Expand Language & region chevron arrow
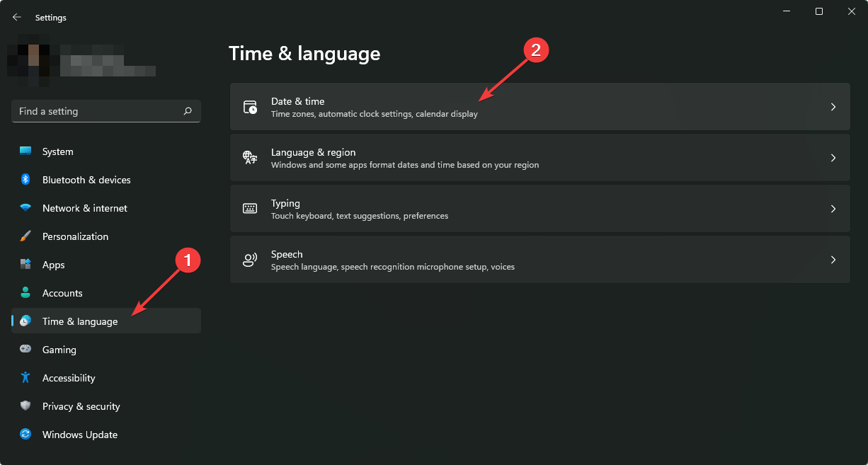Screen dimensions: 868x465 [x=833, y=158]
